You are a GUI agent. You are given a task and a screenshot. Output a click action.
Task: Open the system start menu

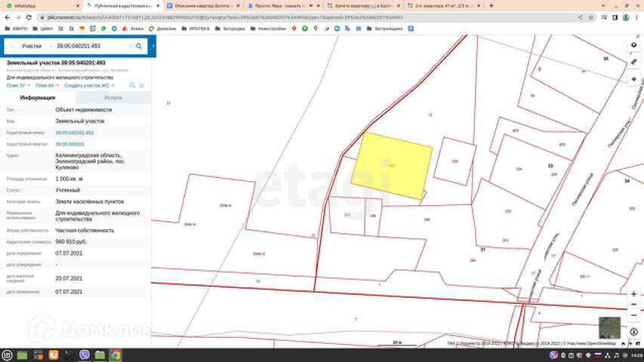coord(7,355)
